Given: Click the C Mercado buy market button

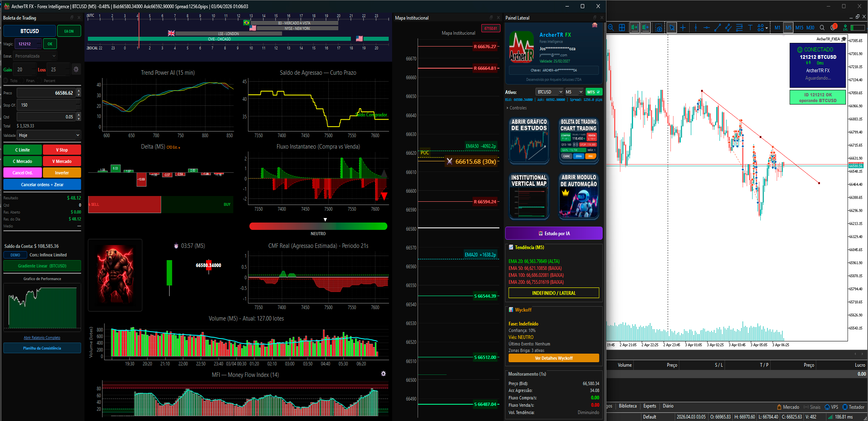Looking at the screenshot, I should click(22, 161).
